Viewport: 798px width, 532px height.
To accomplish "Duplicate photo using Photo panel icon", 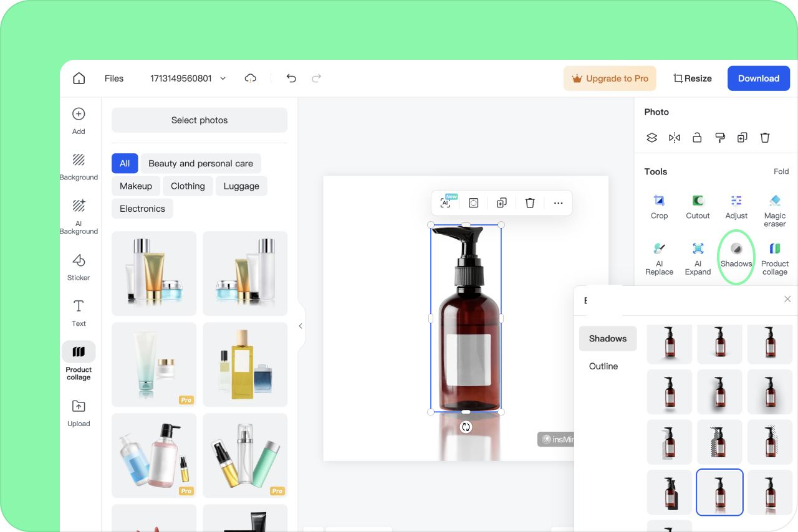I will pos(742,138).
